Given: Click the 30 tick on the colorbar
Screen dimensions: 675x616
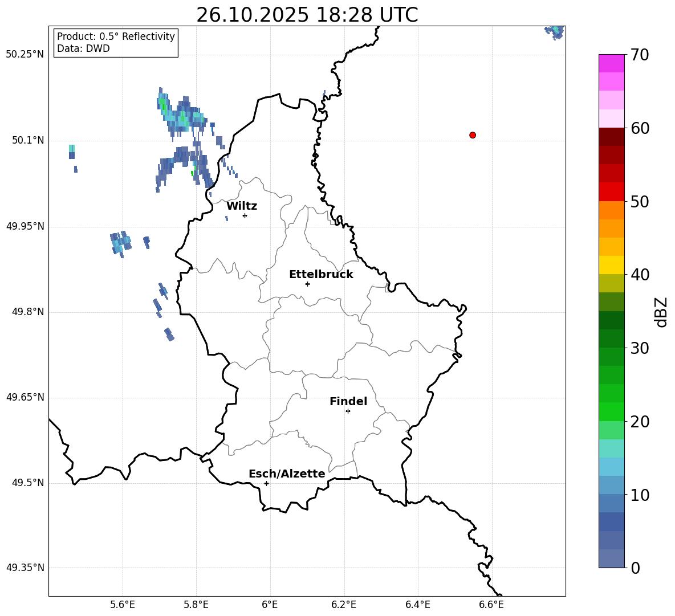Looking at the screenshot, I should point(639,348).
